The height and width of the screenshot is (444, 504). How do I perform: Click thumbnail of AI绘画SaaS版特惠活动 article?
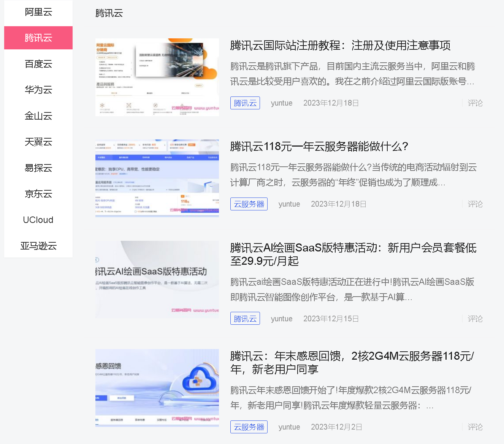pyautogui.click(x=157, y=280)
